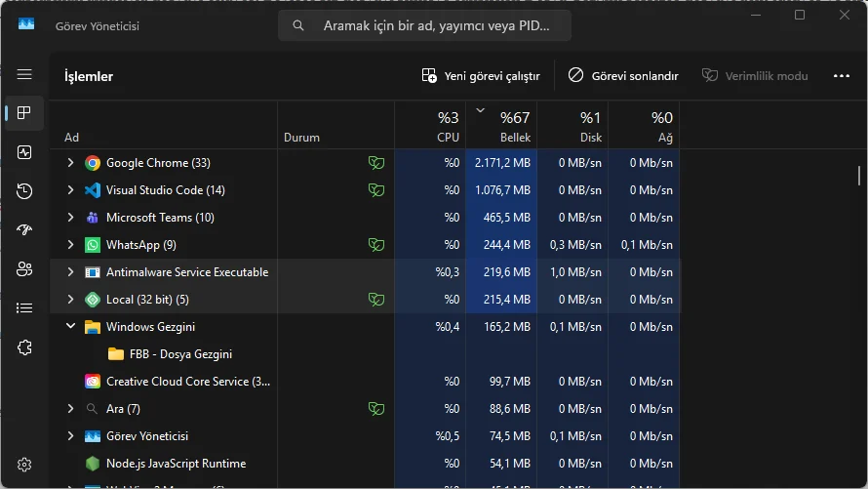The image size is (868, 489).
Task: Click Local (32 bit) efficiency leaf icon
Action: (x=376, y=300)
